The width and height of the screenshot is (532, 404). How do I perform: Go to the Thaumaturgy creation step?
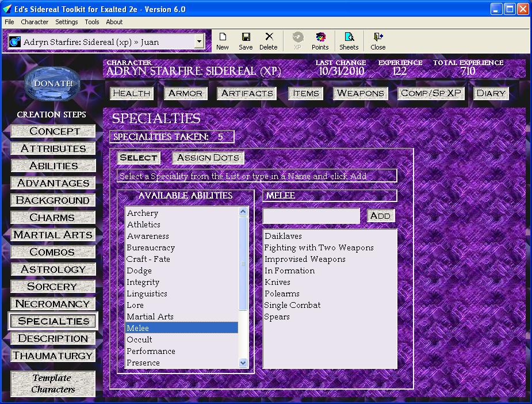53,356
